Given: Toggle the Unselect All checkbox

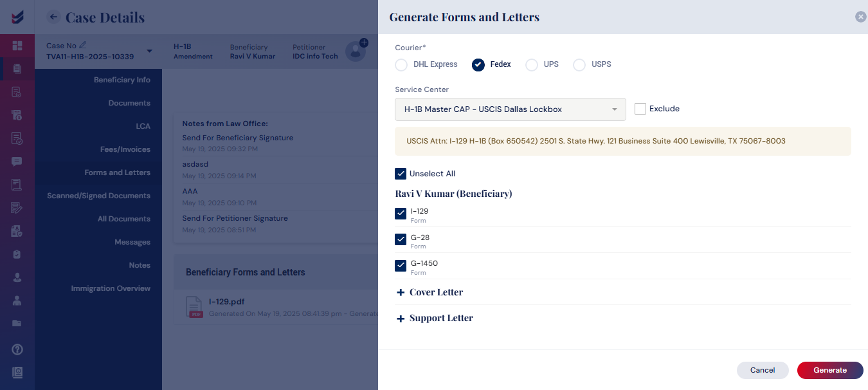Looking at the screenshot, I should 401,174.
